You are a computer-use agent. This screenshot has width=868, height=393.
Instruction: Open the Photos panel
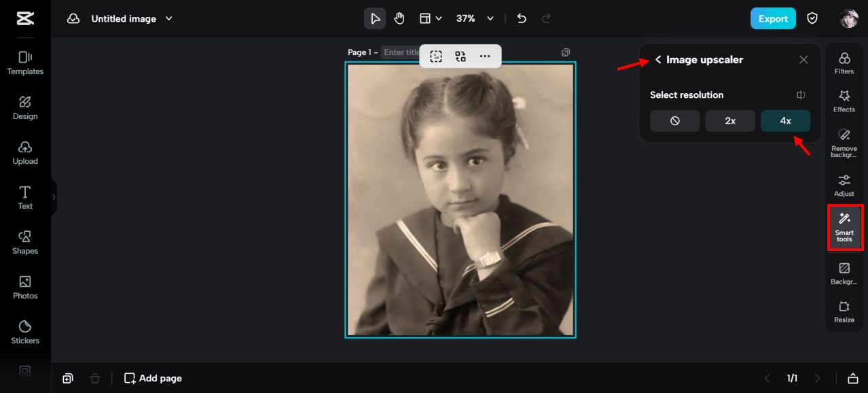25,288
